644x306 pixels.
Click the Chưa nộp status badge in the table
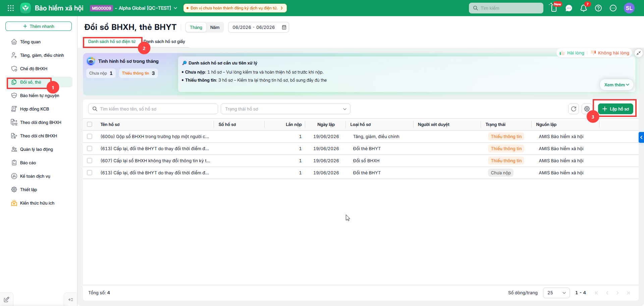point(501,173)
